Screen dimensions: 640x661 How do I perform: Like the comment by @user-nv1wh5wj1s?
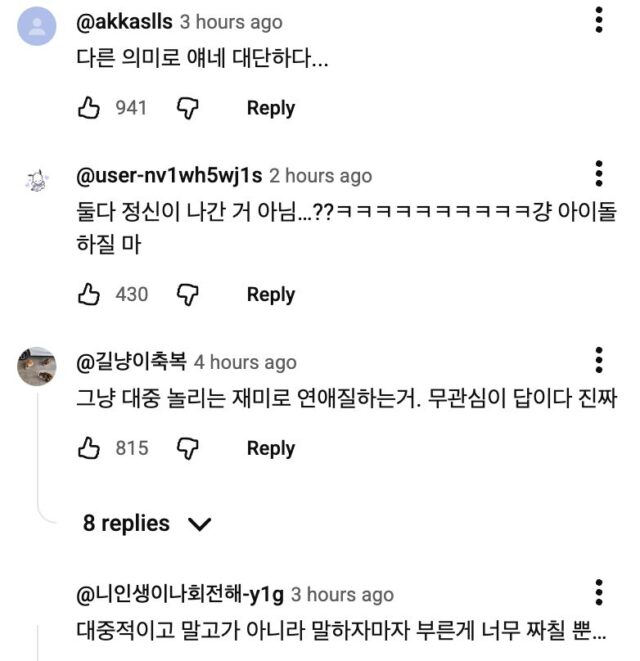pyautogui.click(x=90, y=294)
